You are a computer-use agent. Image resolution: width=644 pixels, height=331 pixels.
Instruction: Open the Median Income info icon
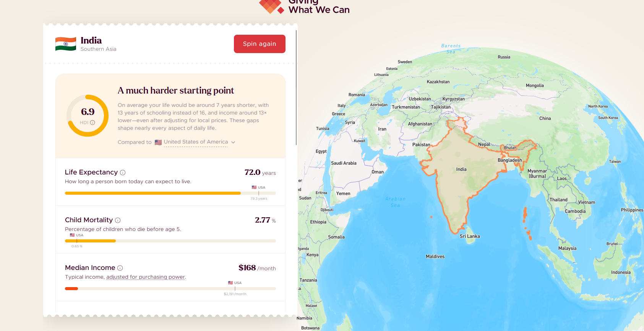[x=120, y=268]
